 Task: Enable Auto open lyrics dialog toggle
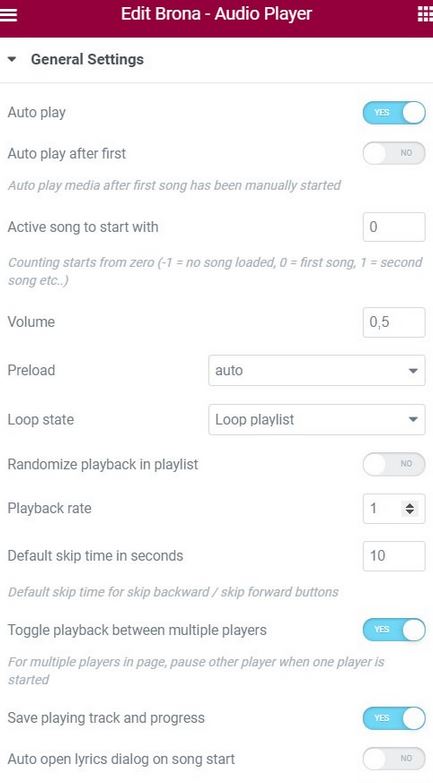[x=394, y=759]
